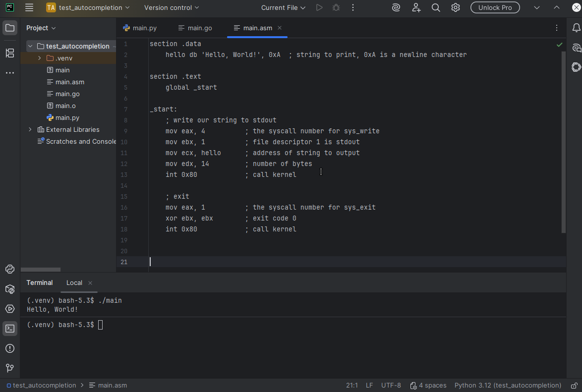Viewport: 582px width, 392px height.
Task: Click the Project panel horizontal scrollbar
Action: 41,270
